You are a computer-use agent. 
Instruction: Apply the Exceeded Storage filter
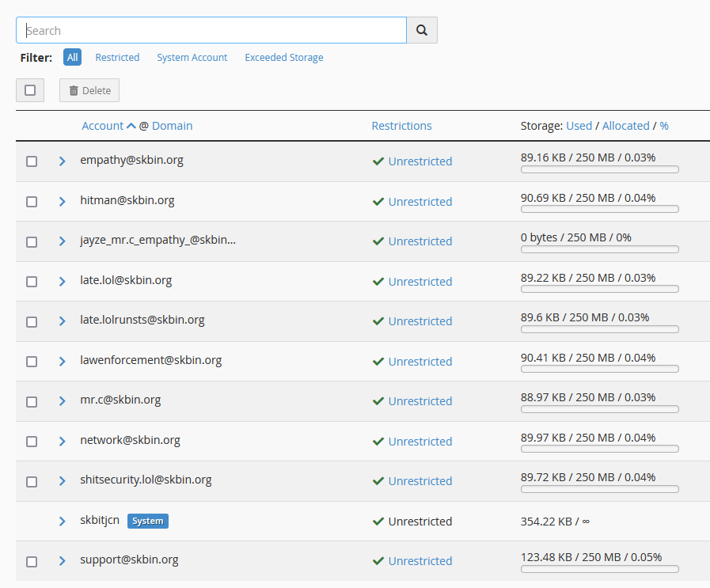pos(283,58)
